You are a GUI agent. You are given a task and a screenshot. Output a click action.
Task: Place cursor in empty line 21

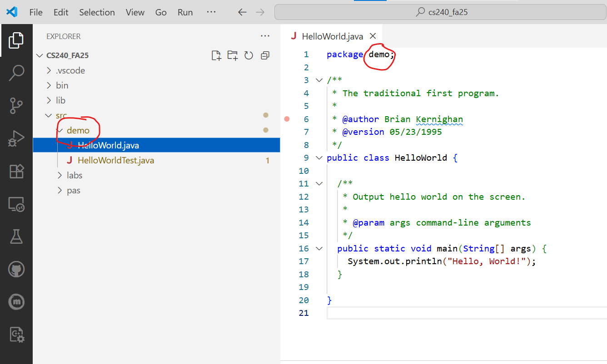click(x=467, y=313)
